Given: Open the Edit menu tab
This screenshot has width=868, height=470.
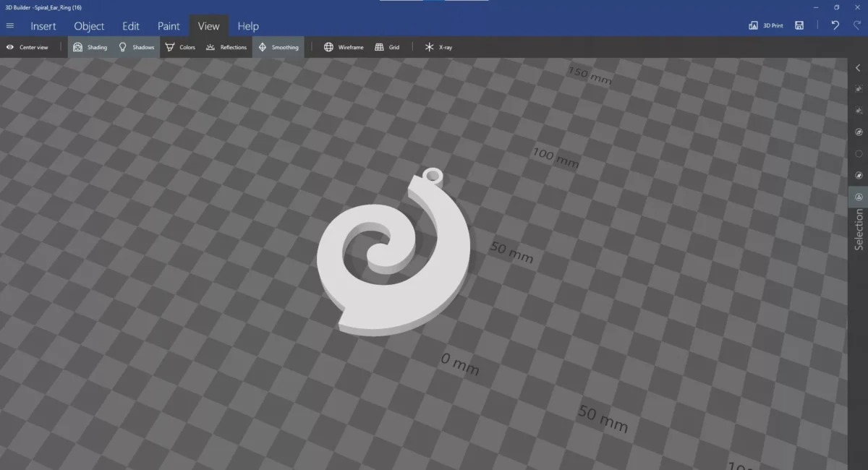Looking at the screenshot, I should tap(130, 26).
